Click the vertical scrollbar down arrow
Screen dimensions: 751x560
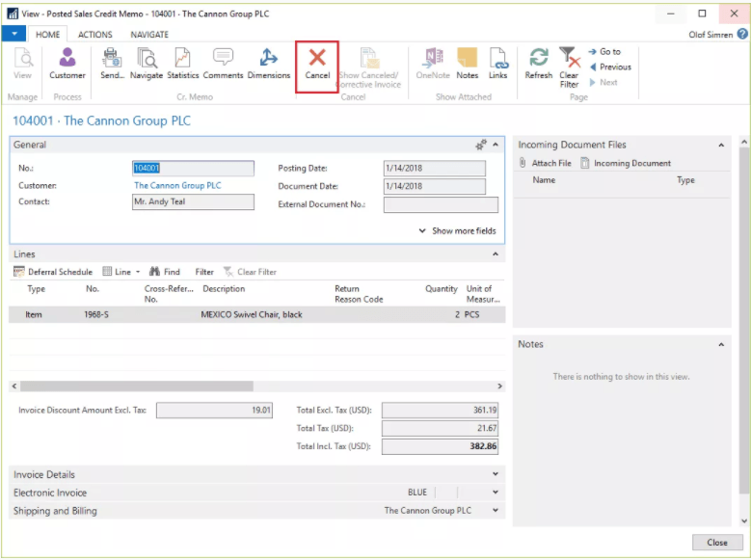pos(744,520)
